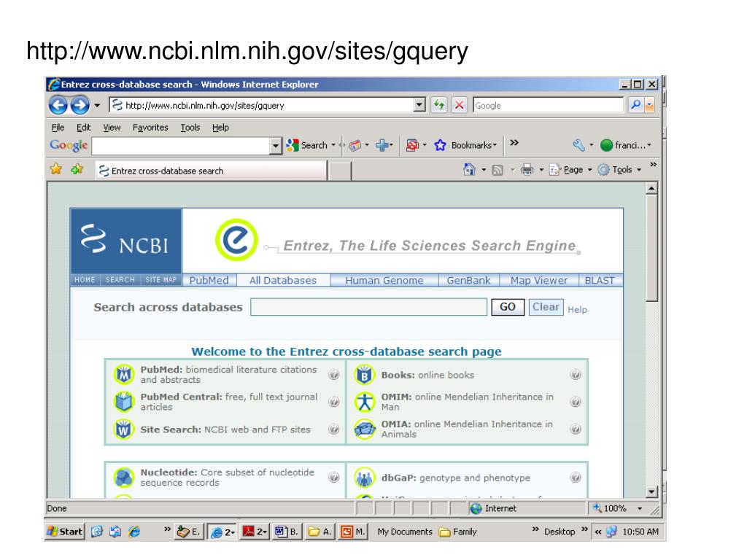Open the Help menu

pyautogui.click(x=220, y=128)
